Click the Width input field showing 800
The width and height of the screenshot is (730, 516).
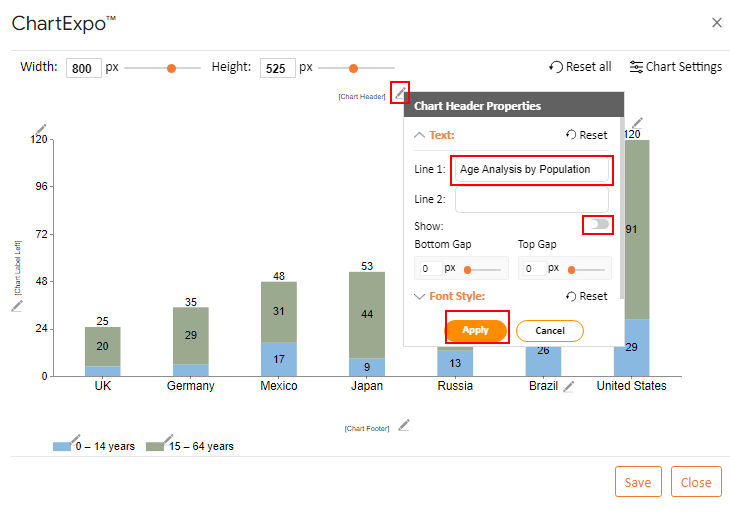[x=84, y=68]
